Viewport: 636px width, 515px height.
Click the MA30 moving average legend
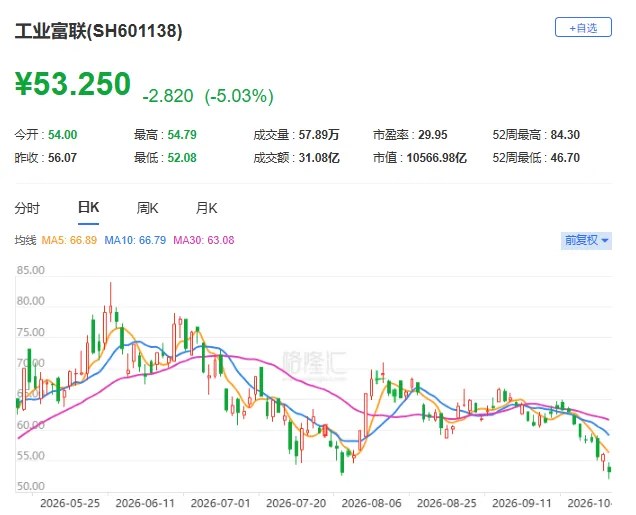point(204,240)
